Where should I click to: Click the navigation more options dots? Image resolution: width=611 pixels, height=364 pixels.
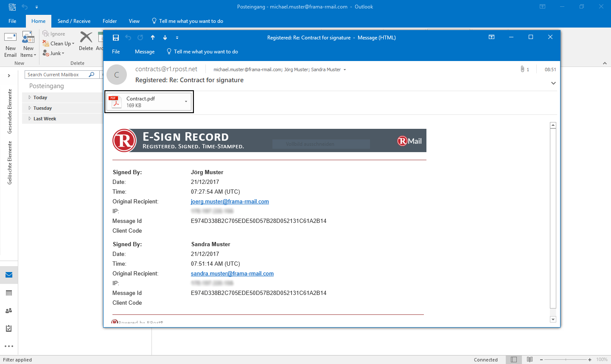point(9,346)
